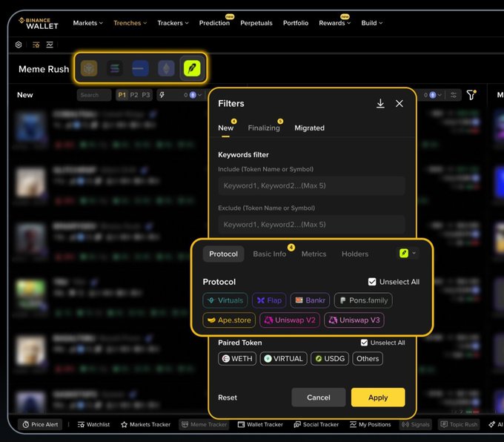Close the Filters dialog
Image resolution: width=504 pixels, height=442 pixels.
pyautogui.click(x=399, y=104)
